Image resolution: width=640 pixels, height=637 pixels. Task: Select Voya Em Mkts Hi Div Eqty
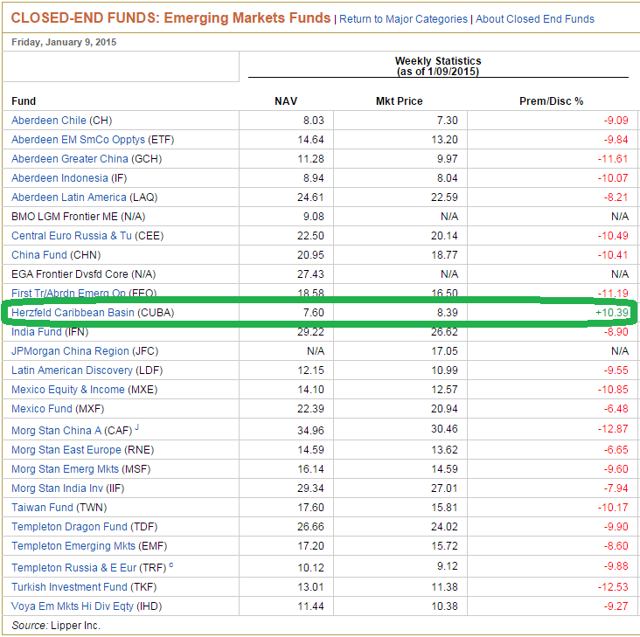tap(72, 606)
